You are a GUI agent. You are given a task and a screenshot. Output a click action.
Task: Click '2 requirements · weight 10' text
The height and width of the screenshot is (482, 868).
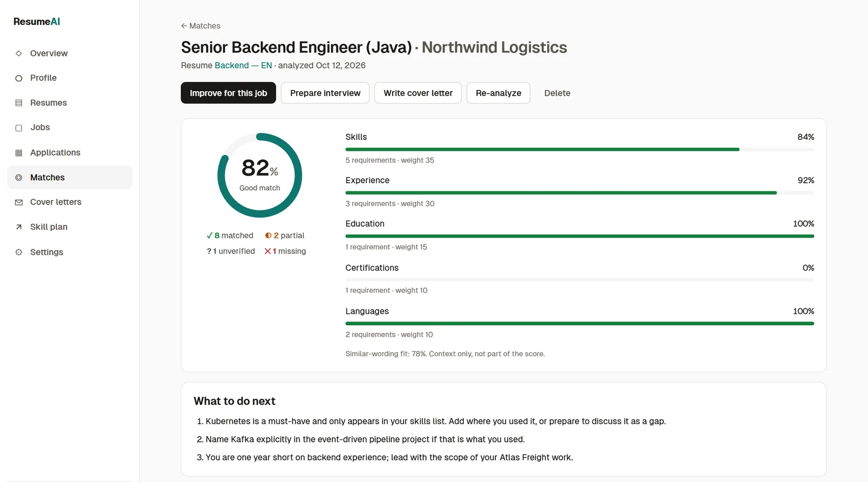coord(389,335)
